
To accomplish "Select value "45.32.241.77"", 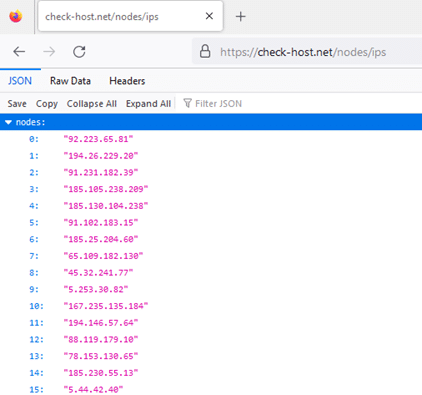I will pyautogui.click(x=98, y=272).
